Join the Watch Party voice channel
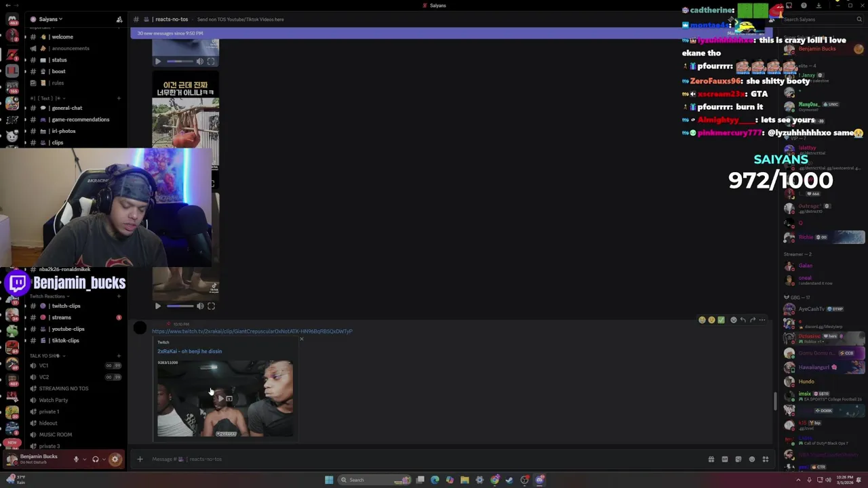The height and width of the screenshot is (488, 868). pyautogui.click(x=54, y=400)
